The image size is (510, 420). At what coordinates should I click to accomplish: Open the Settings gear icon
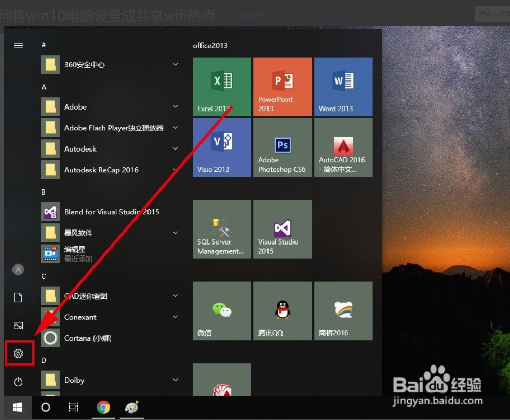click(x=18, y=354)
